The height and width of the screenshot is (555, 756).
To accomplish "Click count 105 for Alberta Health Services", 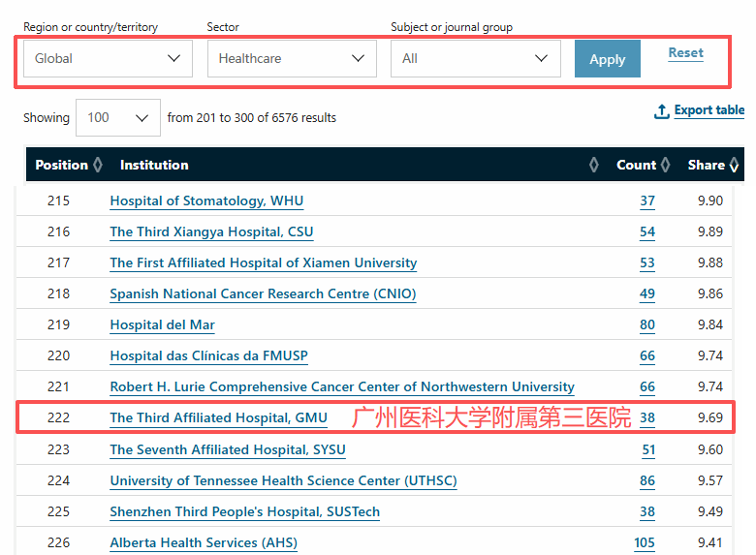I will click(x=645, y=543).
